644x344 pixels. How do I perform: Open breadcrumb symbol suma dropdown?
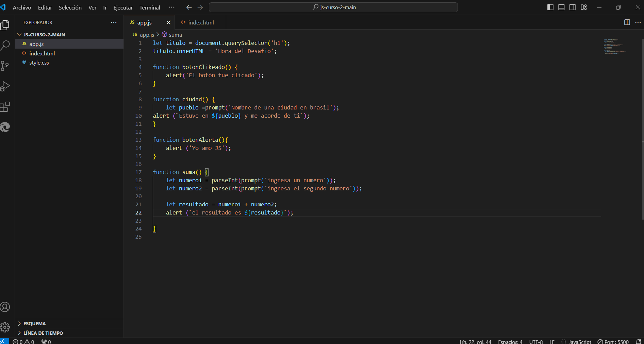click(172, 35)
